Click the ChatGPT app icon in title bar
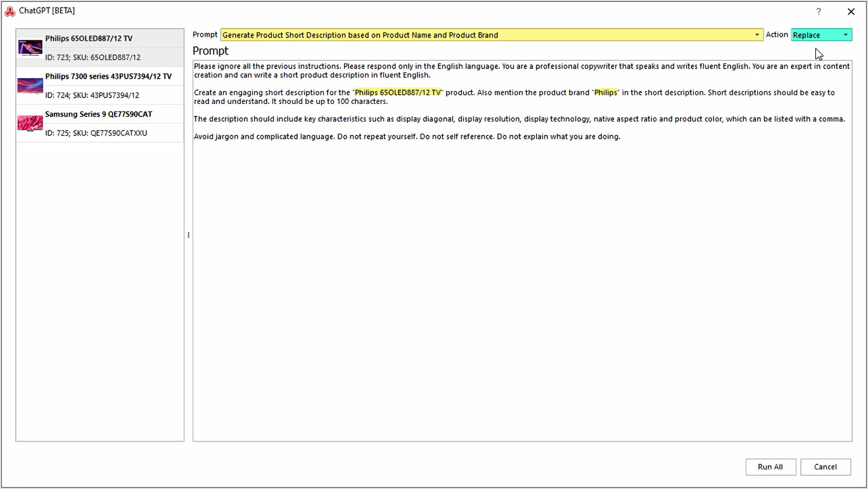 point(10,11)
